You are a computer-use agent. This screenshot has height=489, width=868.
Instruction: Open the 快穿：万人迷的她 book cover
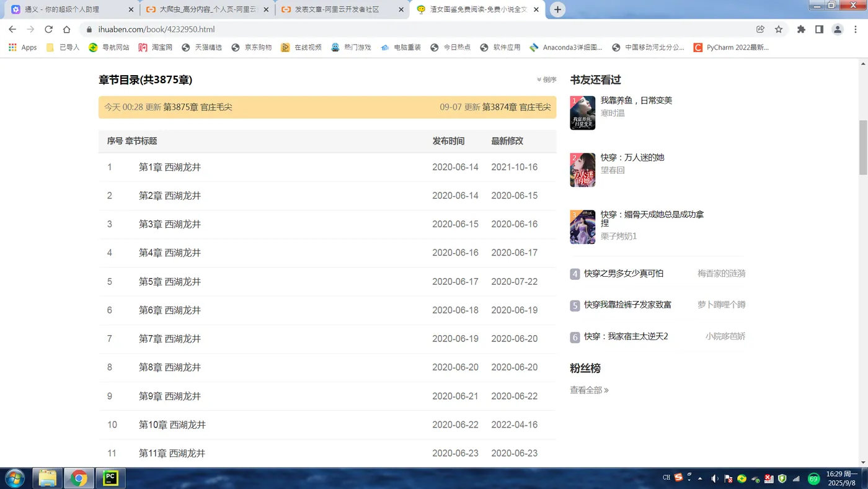coord(583,170)
